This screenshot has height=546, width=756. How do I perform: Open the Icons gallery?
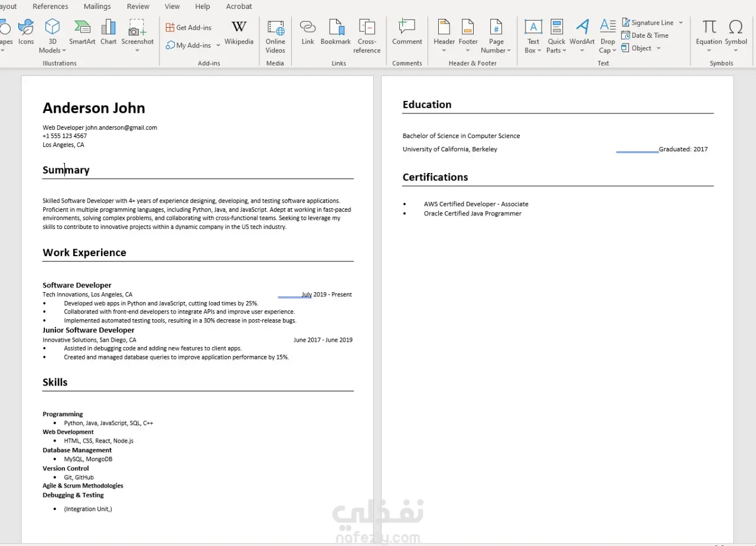(x=26, y=32)
